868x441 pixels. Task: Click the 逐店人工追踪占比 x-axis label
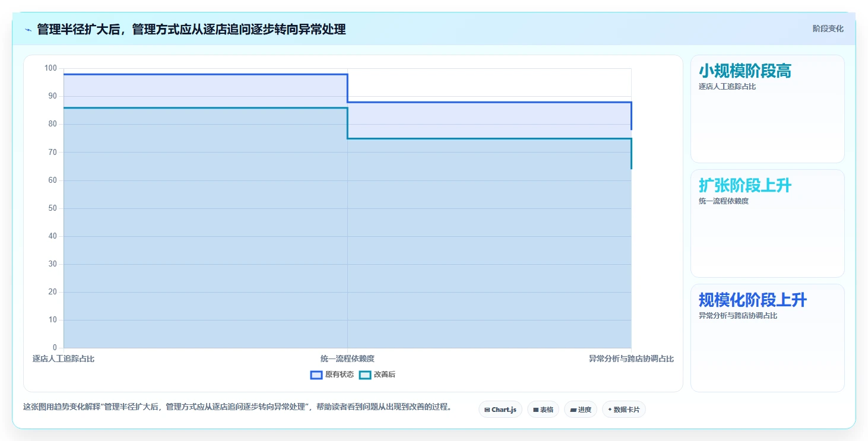[64, 358]
